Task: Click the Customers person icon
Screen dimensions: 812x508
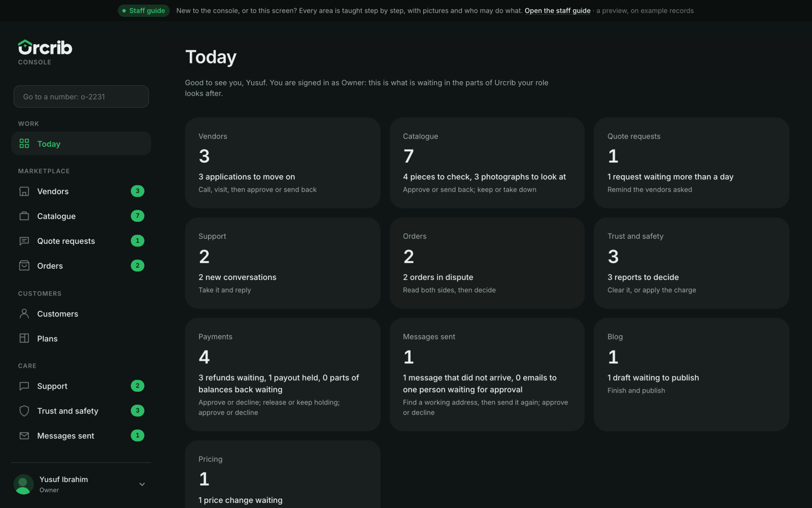Action: coord(24,313)
